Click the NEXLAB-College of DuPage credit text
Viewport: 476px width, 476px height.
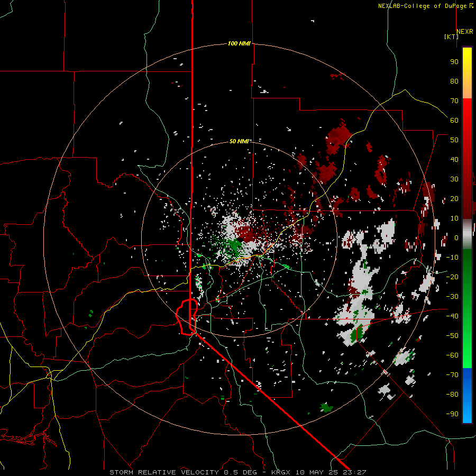point(426,6)
